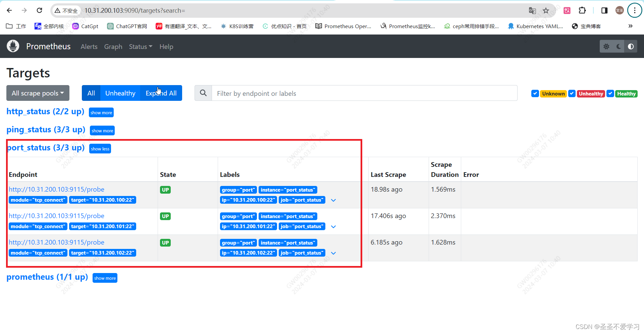Open the All scrape pools dropdown
This screenshot has height=333, width=644.
[x=38, y=93]
